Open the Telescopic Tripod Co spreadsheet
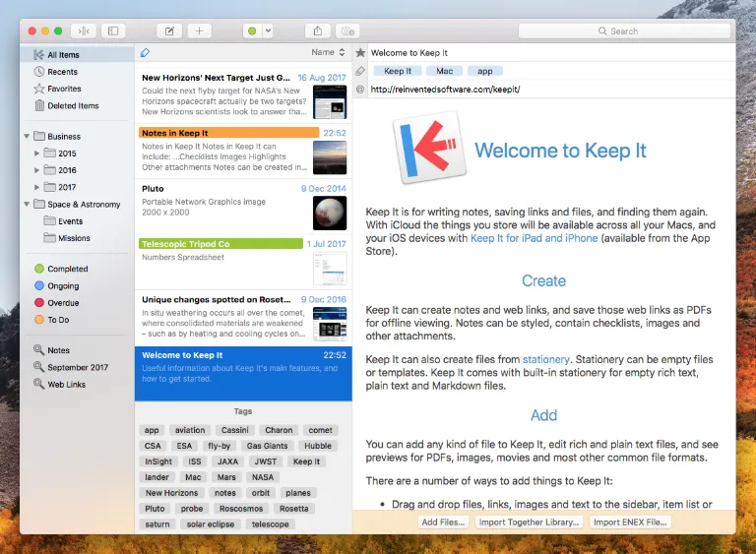The image size is (756, 554). tap(243, 262)
